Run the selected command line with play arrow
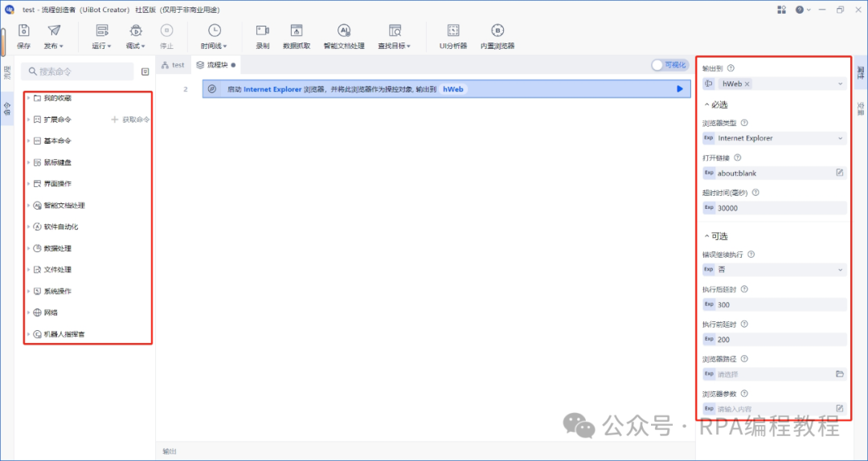This screenshot has width=868, height=461. (680, 88)
